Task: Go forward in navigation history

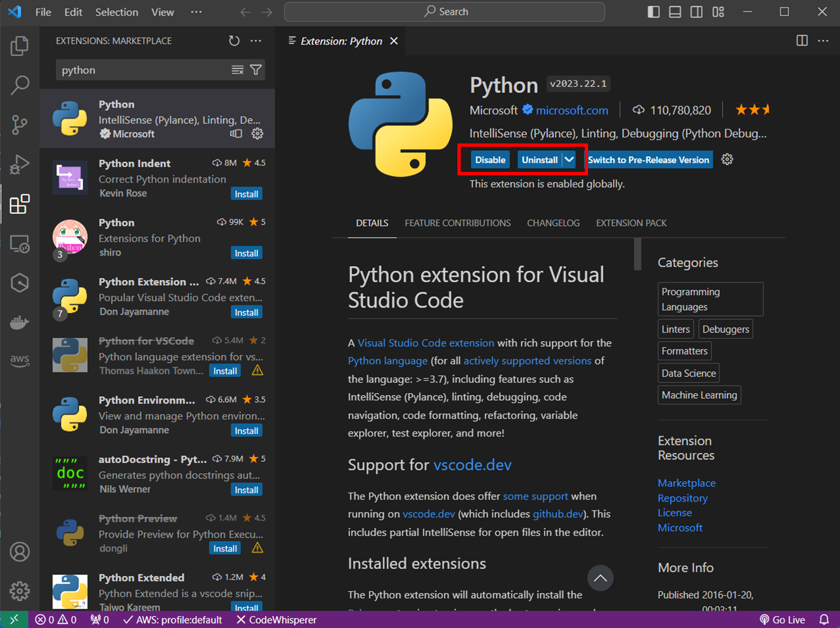Action: 267,12
